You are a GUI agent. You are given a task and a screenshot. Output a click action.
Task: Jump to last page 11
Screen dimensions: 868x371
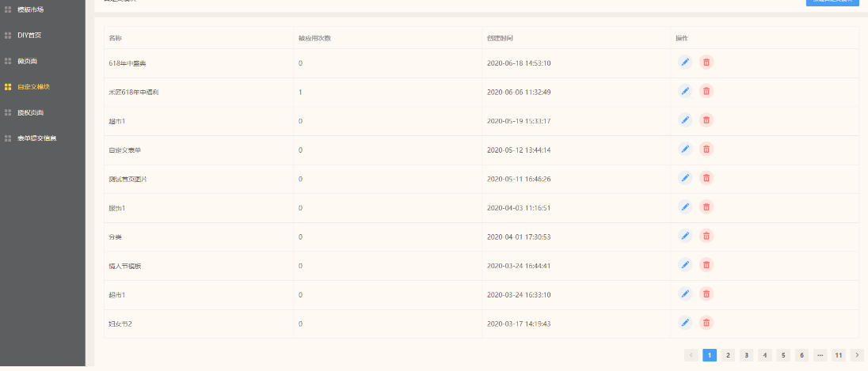pos(839,355)
